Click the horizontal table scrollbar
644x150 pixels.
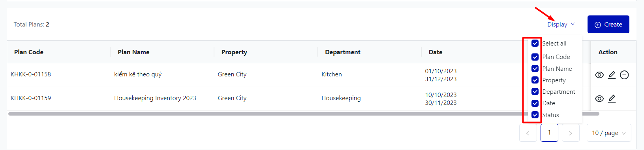tap(304, 114)
